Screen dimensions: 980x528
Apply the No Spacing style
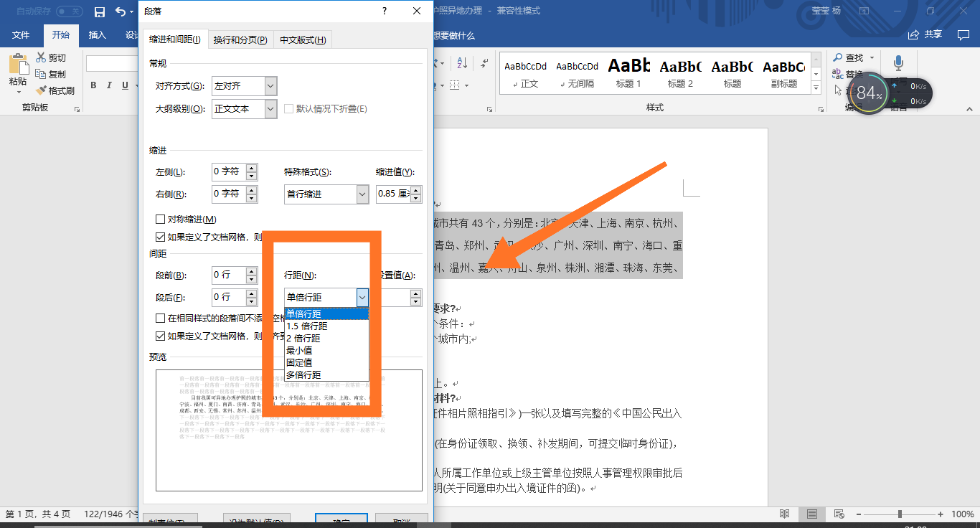point(577,73)
